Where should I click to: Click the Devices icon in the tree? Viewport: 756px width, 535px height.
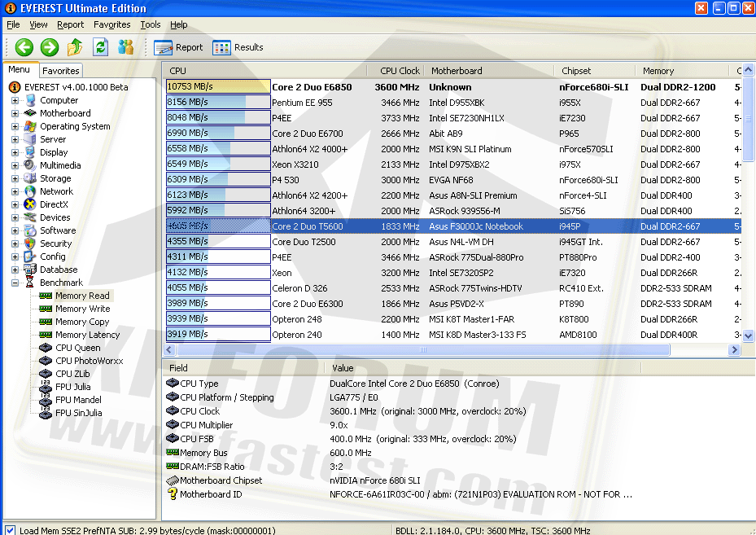(30, 217)
